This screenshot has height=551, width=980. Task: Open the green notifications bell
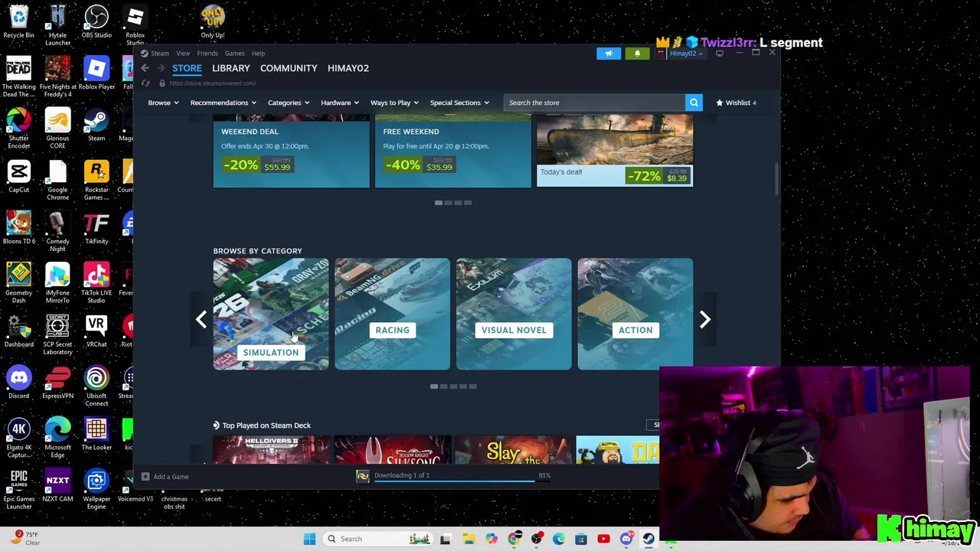637,54
